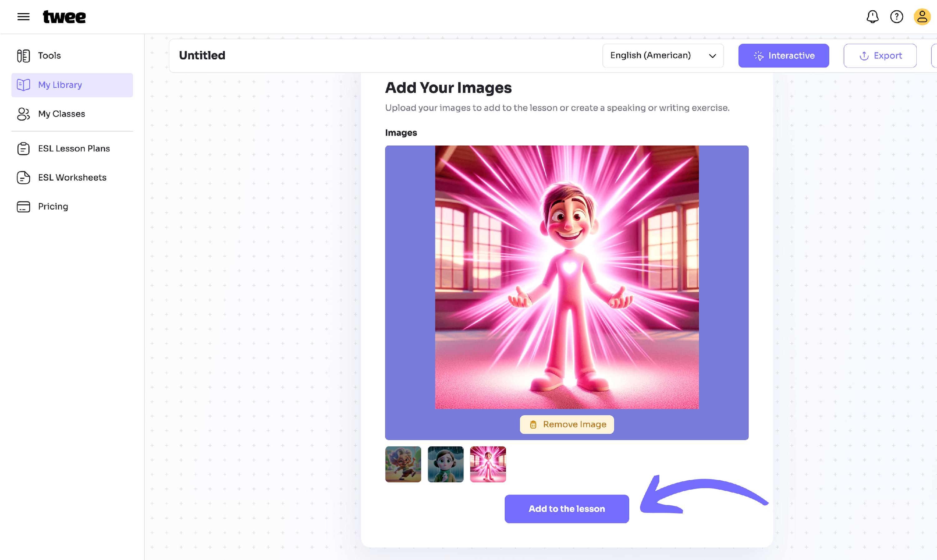Click the upload instructions description text
Screen dimensions: 937x560
557,108
